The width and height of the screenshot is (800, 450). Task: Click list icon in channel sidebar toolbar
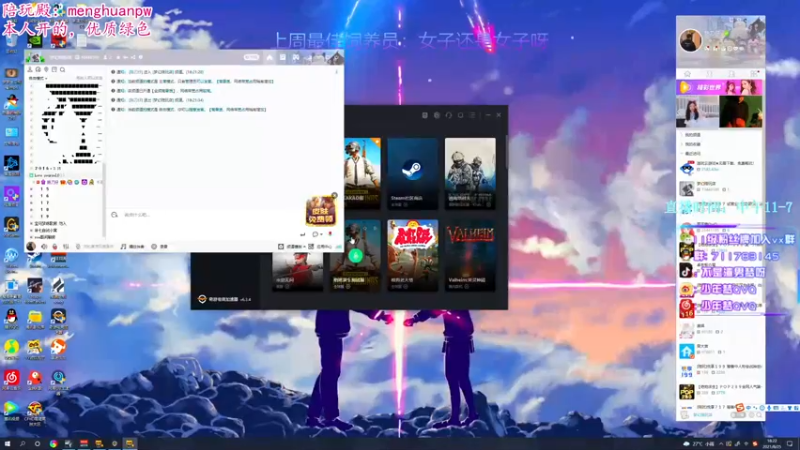(55, 69)
